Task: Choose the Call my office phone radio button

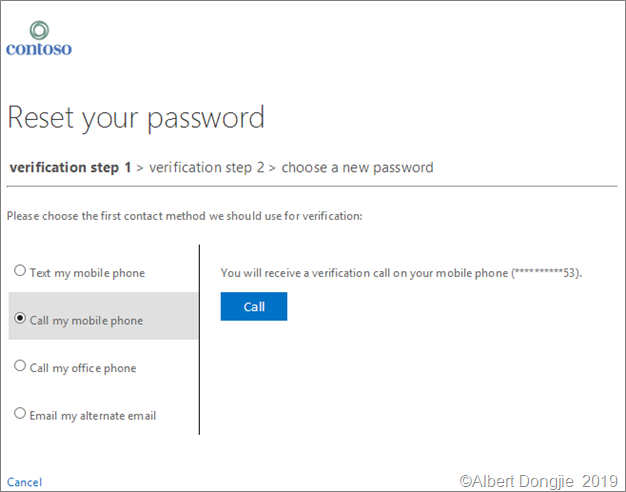Action: (20, 366)
